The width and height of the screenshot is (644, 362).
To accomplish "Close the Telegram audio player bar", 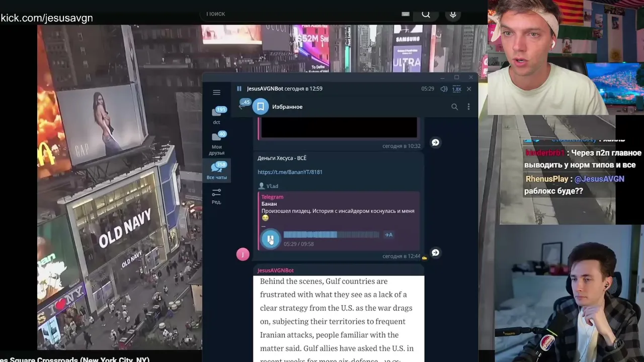I will click(469, 89).
